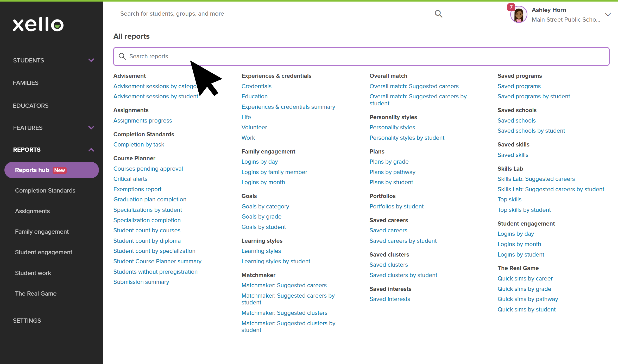The width and height of the screenshot is (618, 364).
Task: Open Quick sims by pathway report
Action: pos(528,299)
